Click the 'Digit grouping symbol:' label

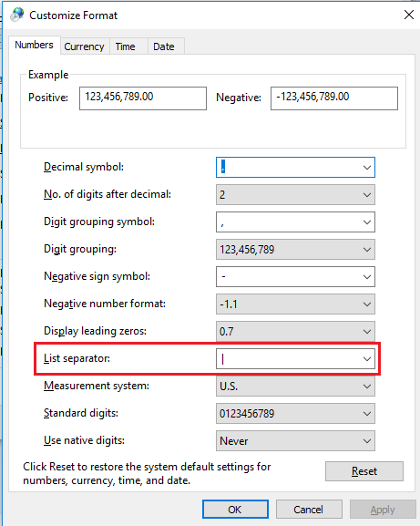[x=99, y=222]
